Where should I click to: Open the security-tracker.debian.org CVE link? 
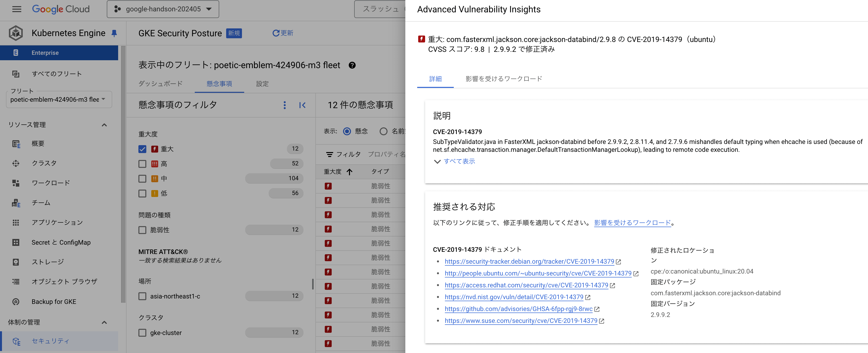click(529, 261)
